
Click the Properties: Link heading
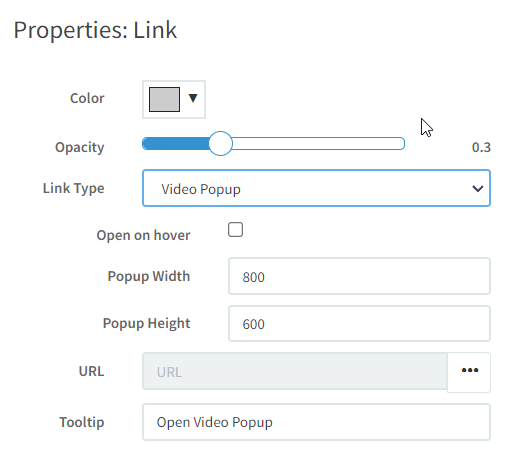click(95, 30)
